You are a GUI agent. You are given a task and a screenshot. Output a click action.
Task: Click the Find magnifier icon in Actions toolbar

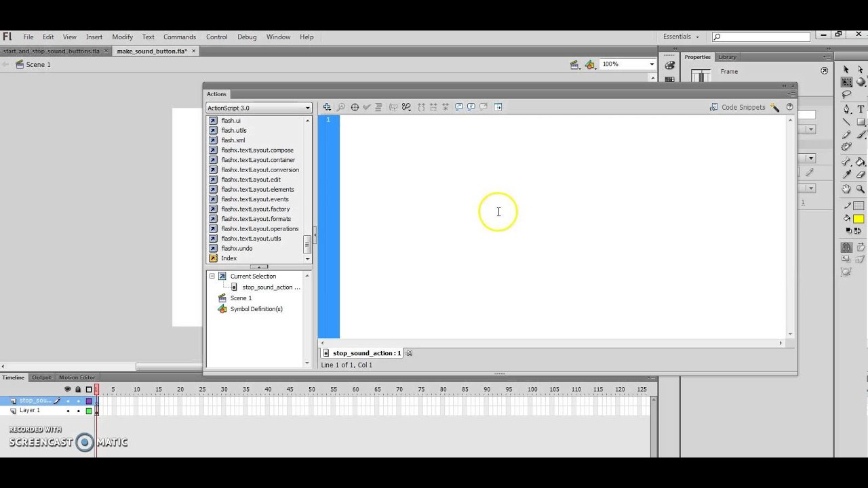pos(341,107)
